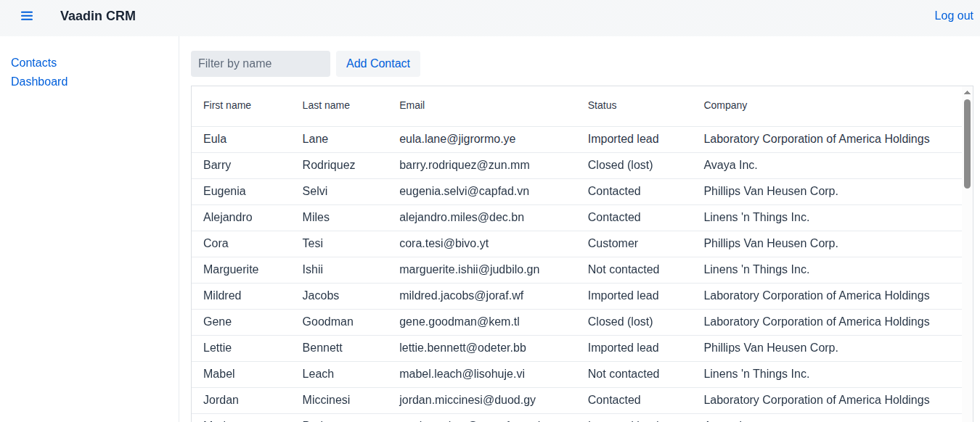Focus the Filter by name field
Screen dimensions: 980x422
(260, 64)
